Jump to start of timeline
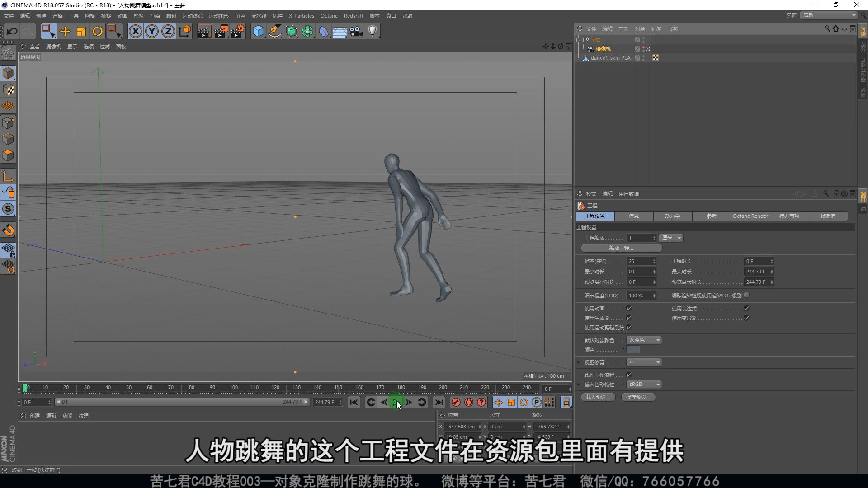 tap(354, 402)
